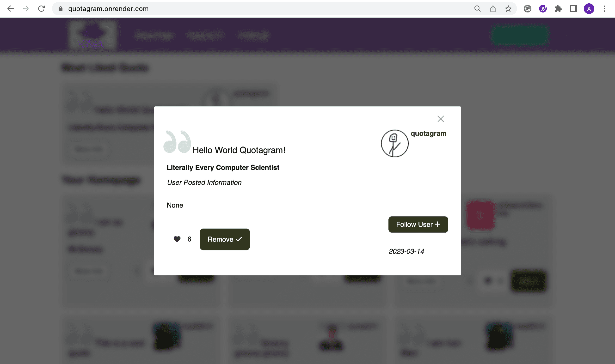Screen dimensions: 615x364
Task: Click the Follow User + button
Action: [418, 224]
